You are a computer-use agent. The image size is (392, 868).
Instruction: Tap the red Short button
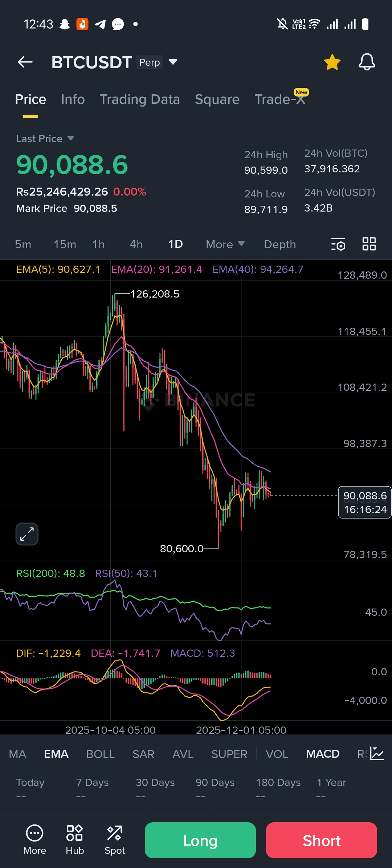point(322,840)
